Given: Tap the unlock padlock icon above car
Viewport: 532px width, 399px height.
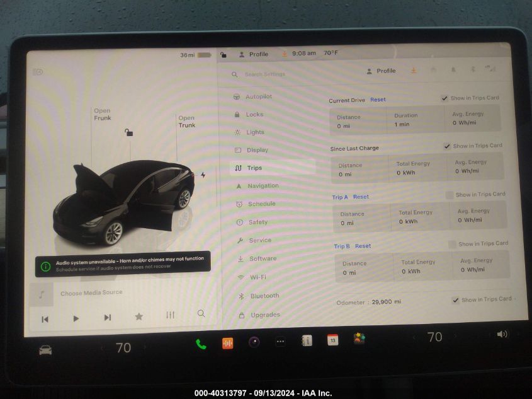Looking at the screenshot, I should [128, 132].
